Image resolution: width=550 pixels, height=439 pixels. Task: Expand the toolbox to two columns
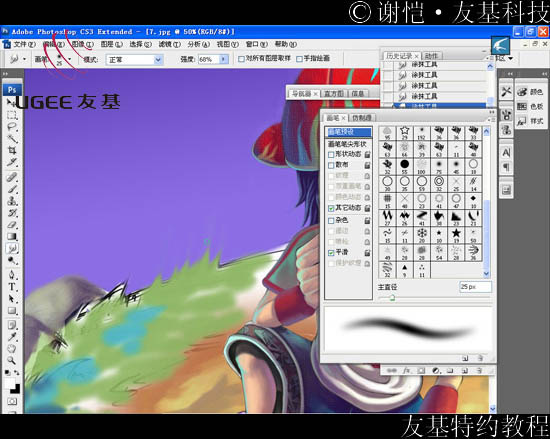click(5, 74)
